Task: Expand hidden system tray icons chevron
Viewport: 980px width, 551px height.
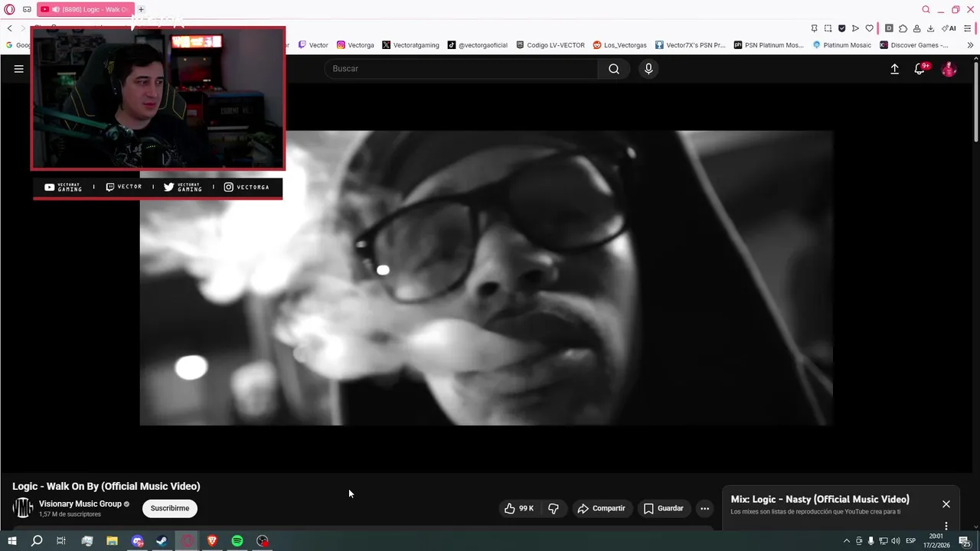Action: point(846,541)
